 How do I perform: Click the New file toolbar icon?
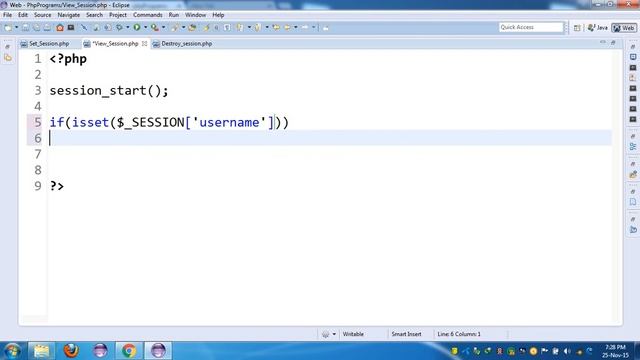[8, 28]
